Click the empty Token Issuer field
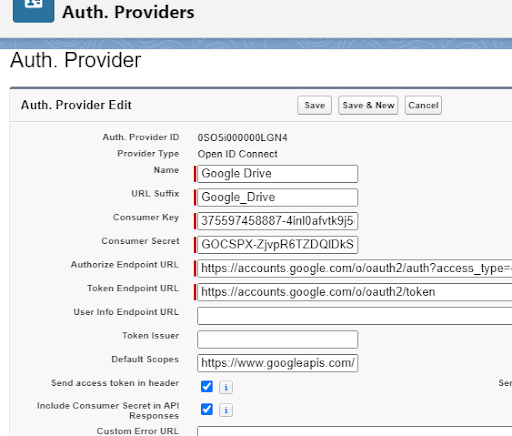 pyautogui.click(x=278, y=339)
